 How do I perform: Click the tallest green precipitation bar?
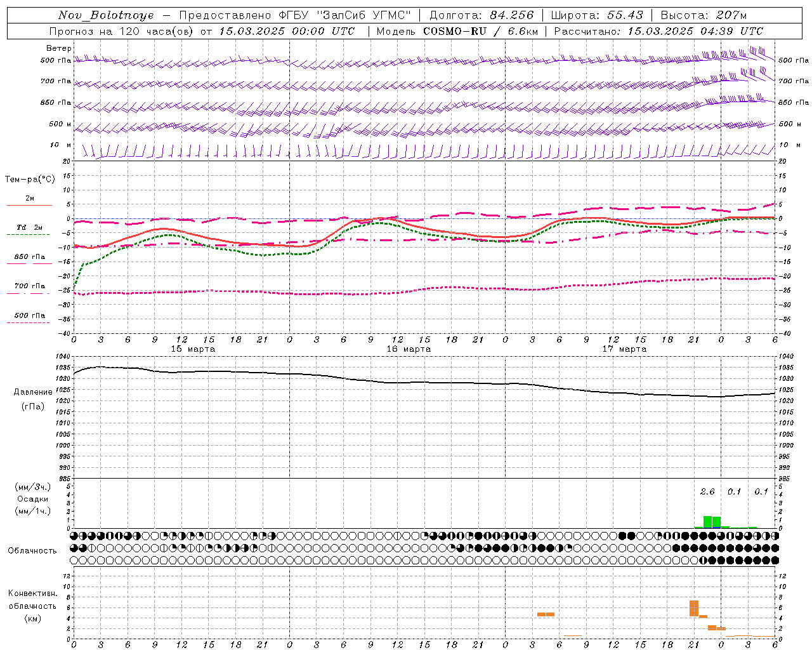click(x=707, y=522)
